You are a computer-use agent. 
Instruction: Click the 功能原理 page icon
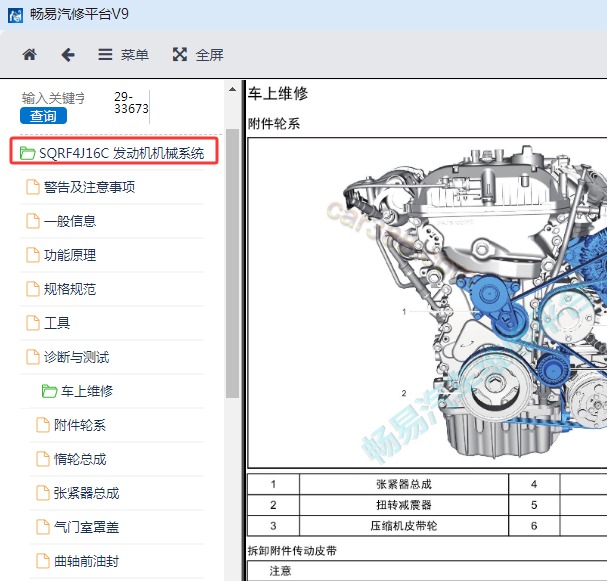tap(33, 255)
